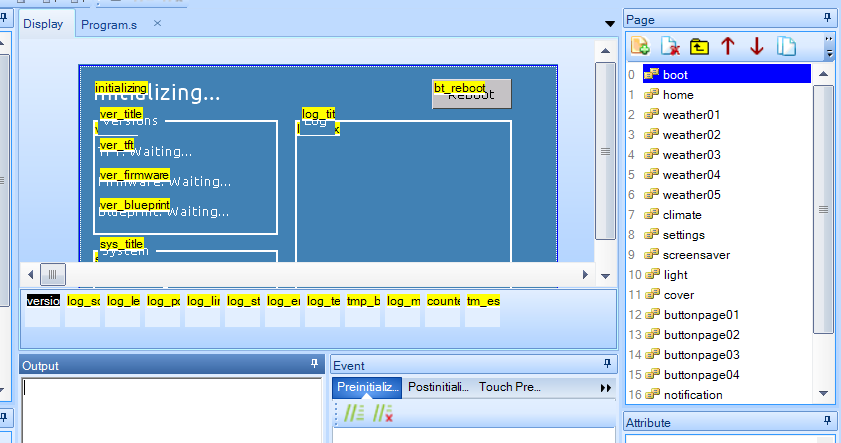Click the bt_reboot Reboot button on canvas
The width and height of the screenshot is (841, 443).
click(x=471, y=94)
